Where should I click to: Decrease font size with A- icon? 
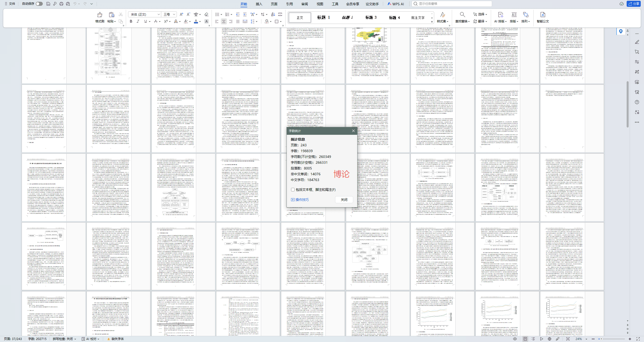pos(188,14)
